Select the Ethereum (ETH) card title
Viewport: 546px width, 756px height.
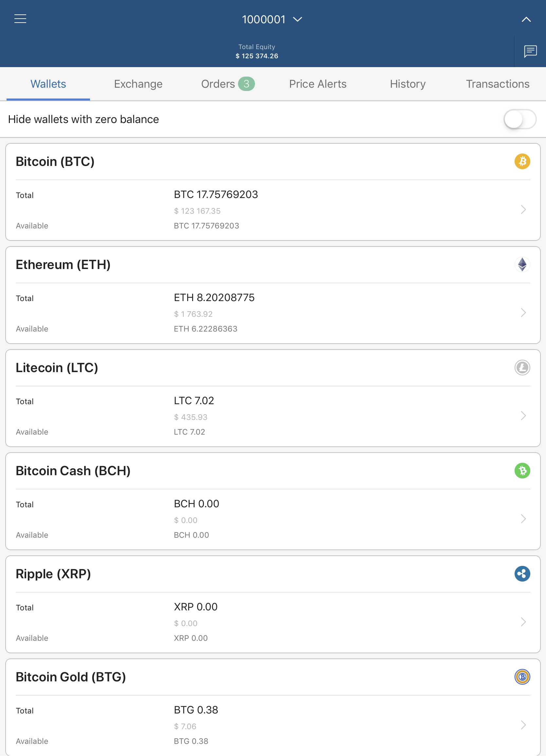[x=63, y=264]
